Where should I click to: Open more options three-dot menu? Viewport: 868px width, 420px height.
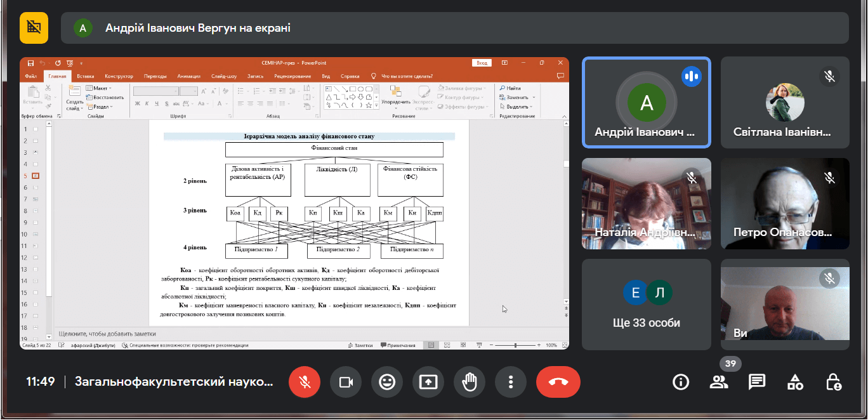click(x=511, y=382)
